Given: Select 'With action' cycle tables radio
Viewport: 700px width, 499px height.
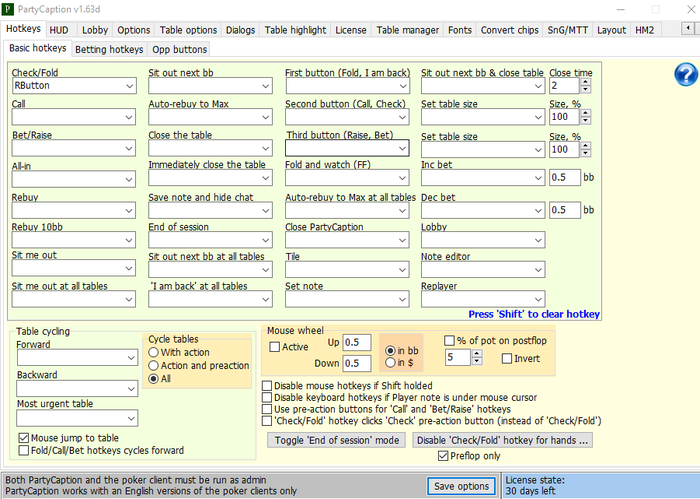Looking at the screenshot, I should 154,352.
